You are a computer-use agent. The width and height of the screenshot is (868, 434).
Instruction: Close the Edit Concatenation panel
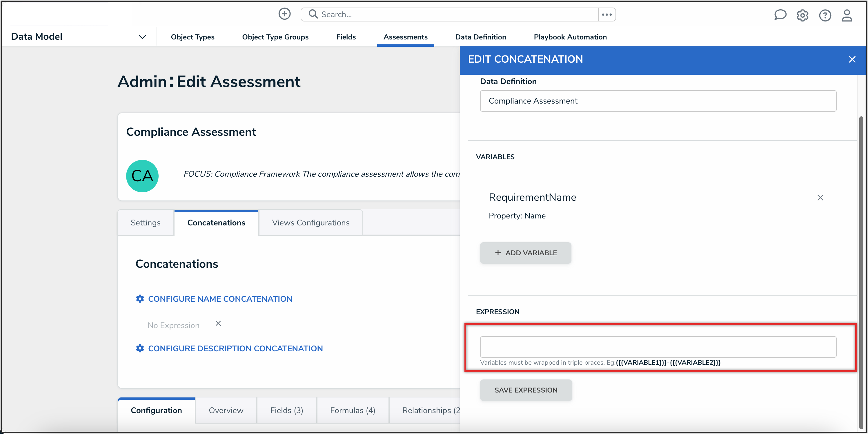(852, 59)
